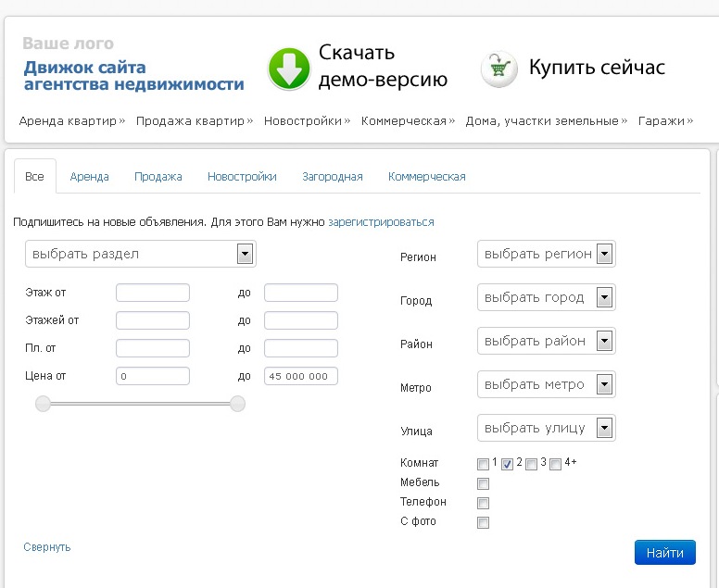Focus the 'Этажей от' input field
719x588 pixels.
pyautogui.click(x=153, y=320)
